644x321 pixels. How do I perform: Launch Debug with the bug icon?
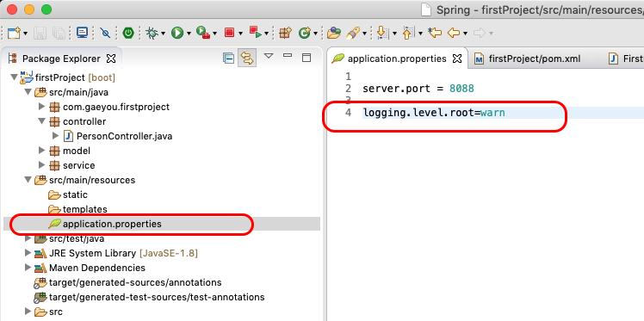pos(152,33)
